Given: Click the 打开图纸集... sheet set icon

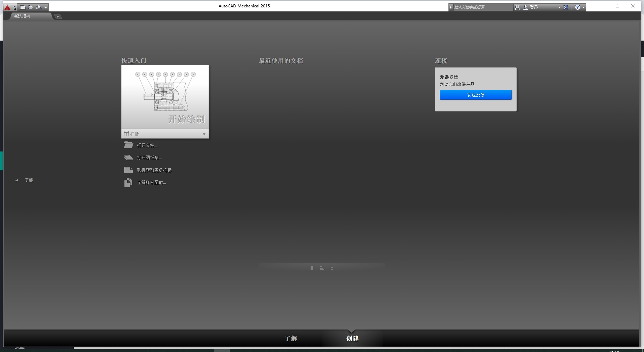Looking at the screenshot, I should [x=128, y=158].
